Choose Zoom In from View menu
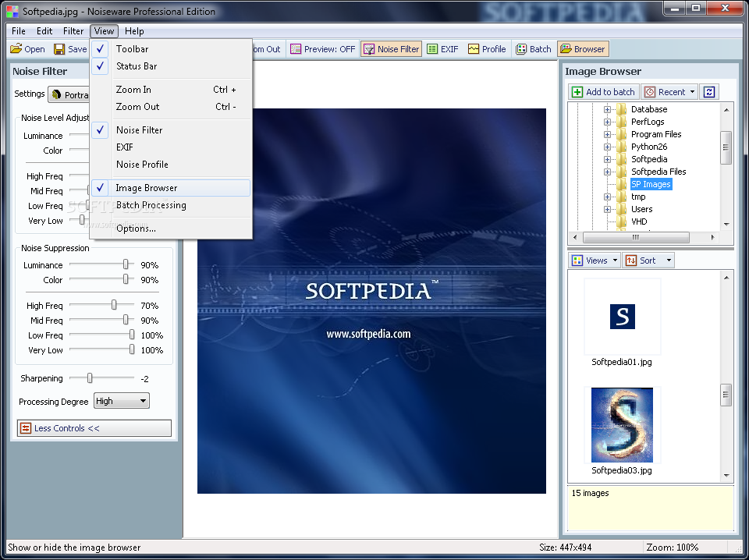 coord(171,89)
